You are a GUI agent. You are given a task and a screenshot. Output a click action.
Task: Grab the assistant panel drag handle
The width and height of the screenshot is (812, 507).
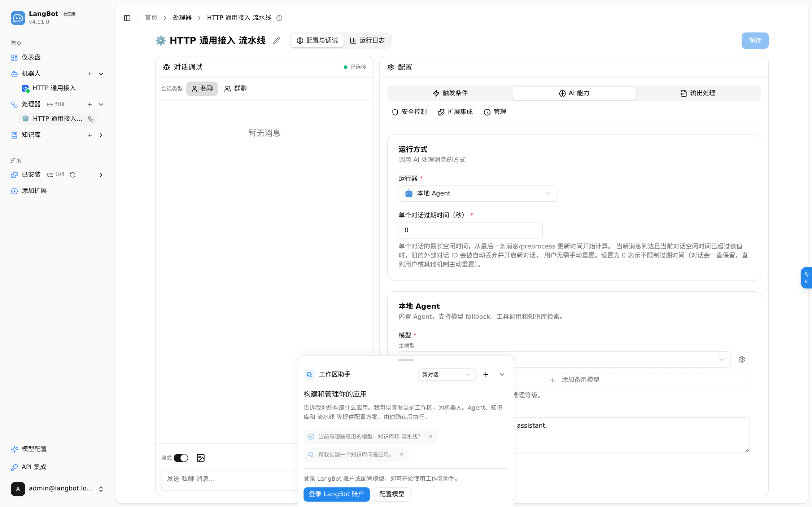click(406, 360)
